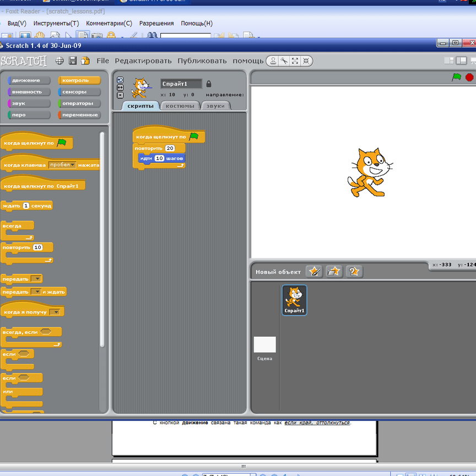Image resolution: width=476 pixels, height=476 pixels.
Task: Open the перо block category
Action: [29, 115]
